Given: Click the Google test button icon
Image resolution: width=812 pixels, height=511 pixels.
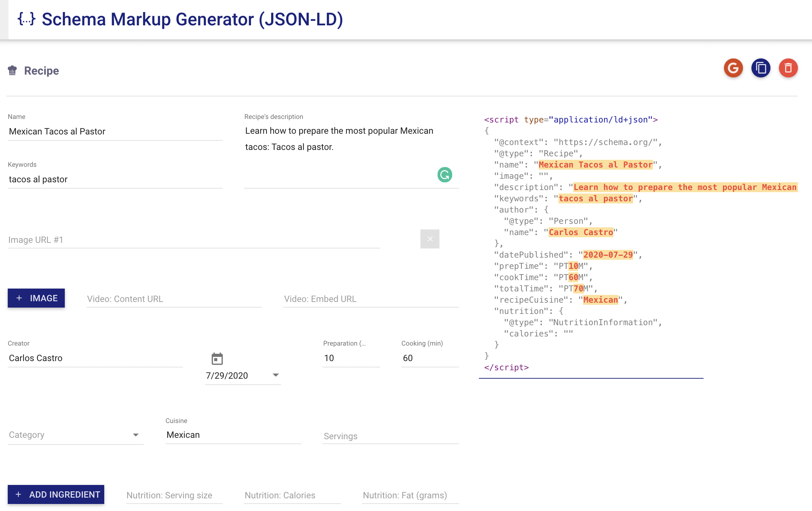Looking at the screenshot, I should click(x=733, y=68).
